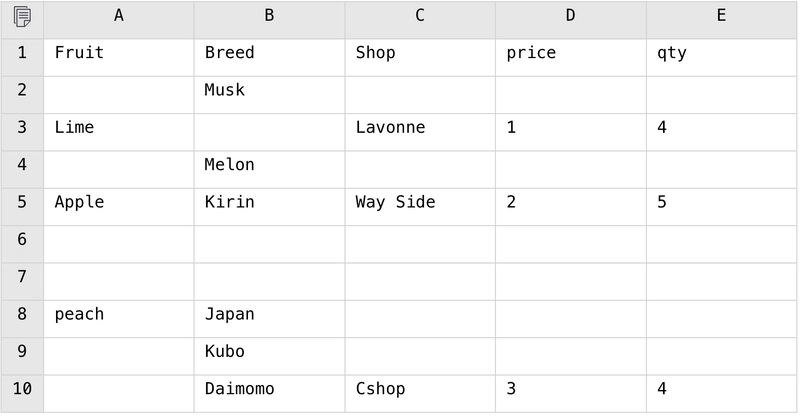
Task: Select the cell containing Musk
Action: 269,95
